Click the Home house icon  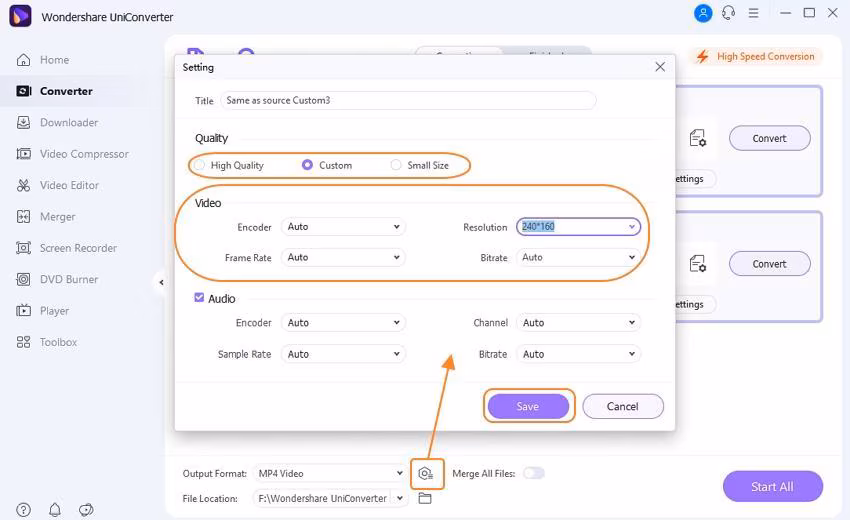click(23, 60)
